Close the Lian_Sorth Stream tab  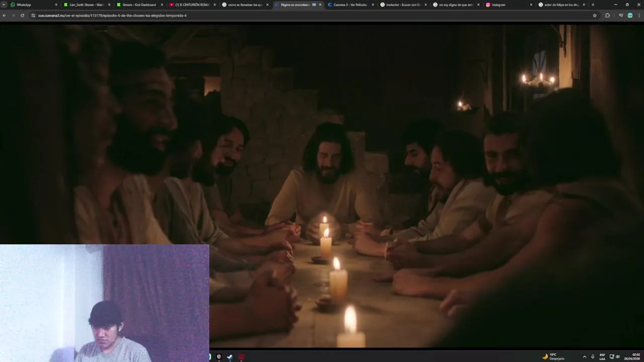(x=109, y=5)
